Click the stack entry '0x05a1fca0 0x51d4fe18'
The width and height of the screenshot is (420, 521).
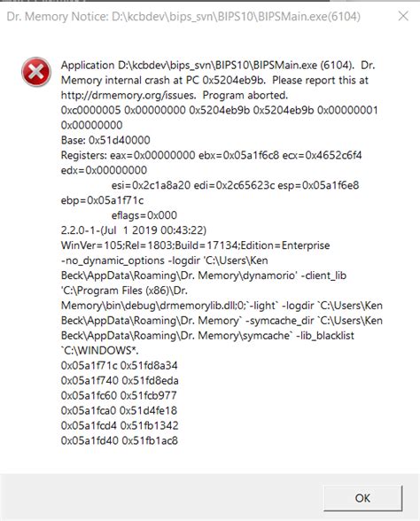coord(119,410)
